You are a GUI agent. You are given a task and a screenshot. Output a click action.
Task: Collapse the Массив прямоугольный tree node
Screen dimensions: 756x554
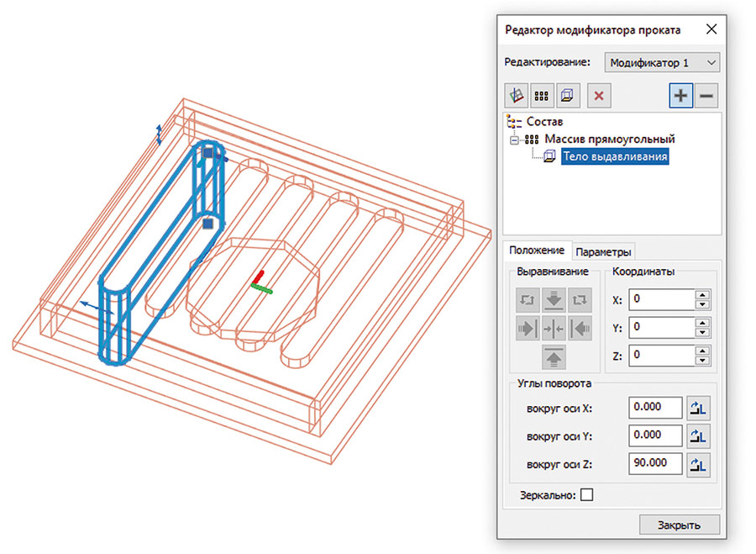(x=514, y=139)
